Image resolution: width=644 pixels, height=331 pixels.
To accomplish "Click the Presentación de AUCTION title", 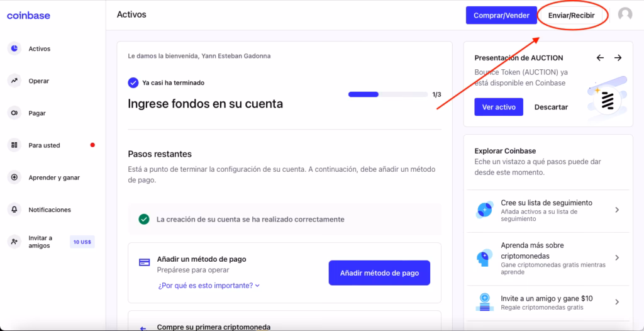I will pos(519,58).
